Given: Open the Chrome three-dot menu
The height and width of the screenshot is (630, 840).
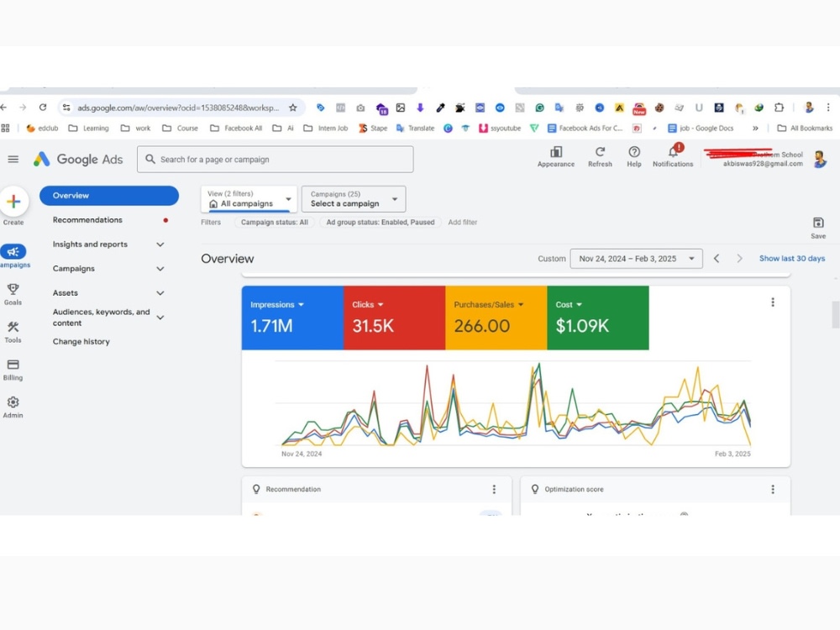Looking at the screenshot, I should pos(828,108).
